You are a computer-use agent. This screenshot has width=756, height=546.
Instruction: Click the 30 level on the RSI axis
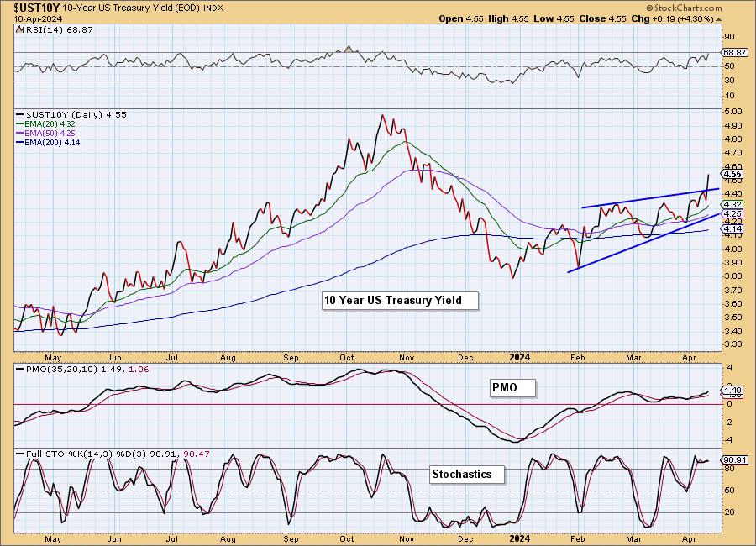pos(730,81)
